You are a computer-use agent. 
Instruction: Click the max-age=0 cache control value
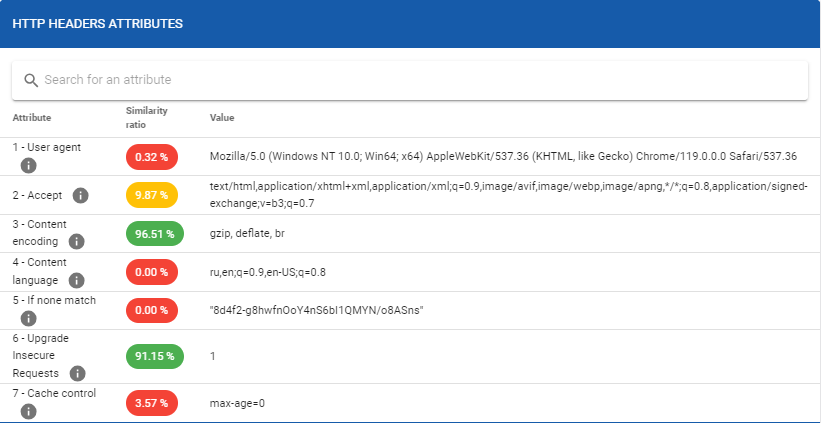237,403
